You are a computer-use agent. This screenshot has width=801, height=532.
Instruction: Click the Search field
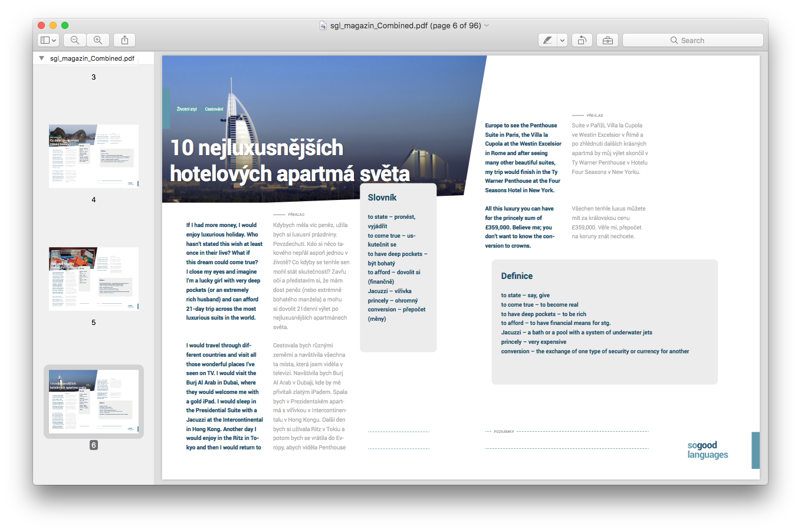pos(693,40)
